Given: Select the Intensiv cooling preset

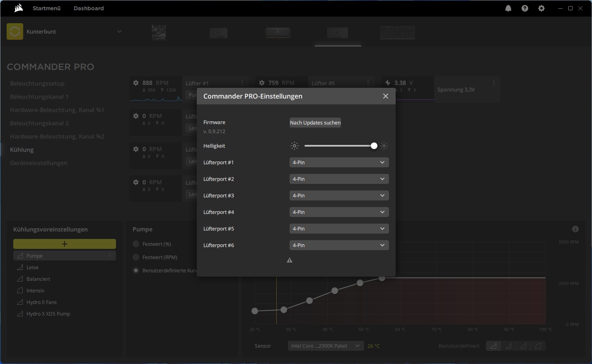Looking at the screenshot, I should point(35,291).
